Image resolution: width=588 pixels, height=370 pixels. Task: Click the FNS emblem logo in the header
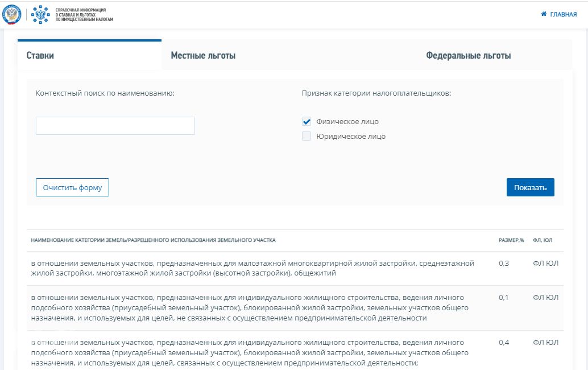pos(11,15)
